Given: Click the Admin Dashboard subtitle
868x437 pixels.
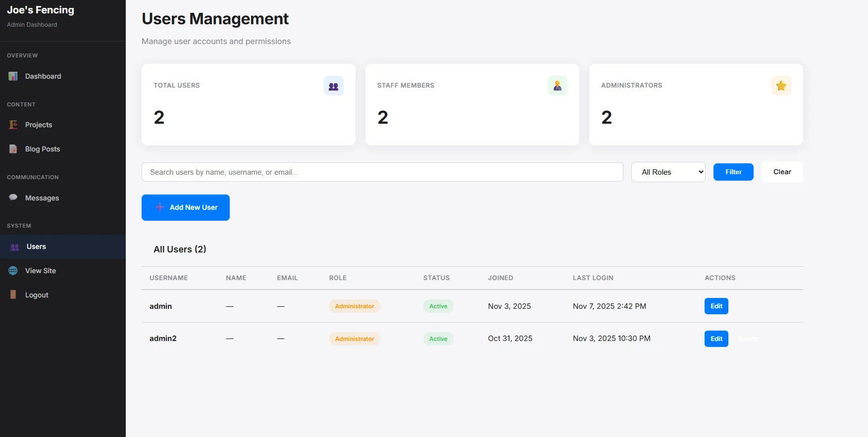Looking at the screenshot, I should click(x=32, y=25).
